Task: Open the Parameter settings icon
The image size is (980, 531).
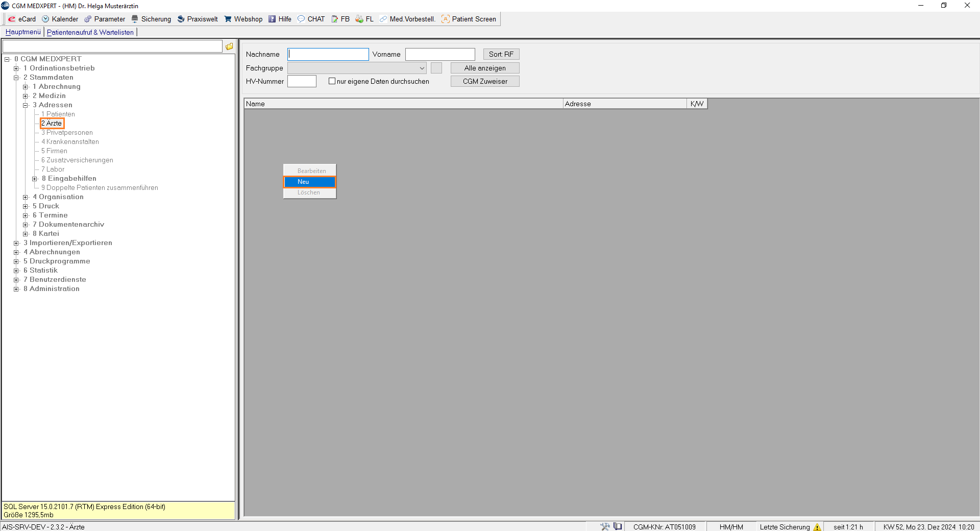Action: tap(88, 19)
